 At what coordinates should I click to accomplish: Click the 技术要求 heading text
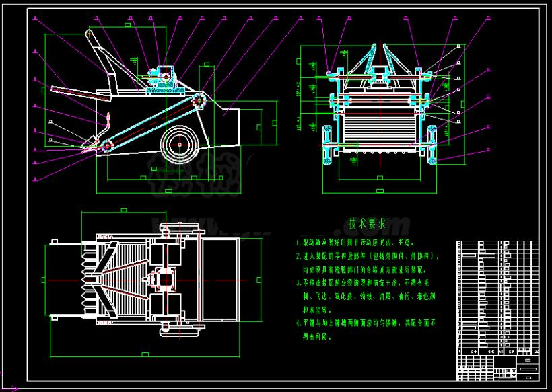pyautogui.click(x=367, y=224)
